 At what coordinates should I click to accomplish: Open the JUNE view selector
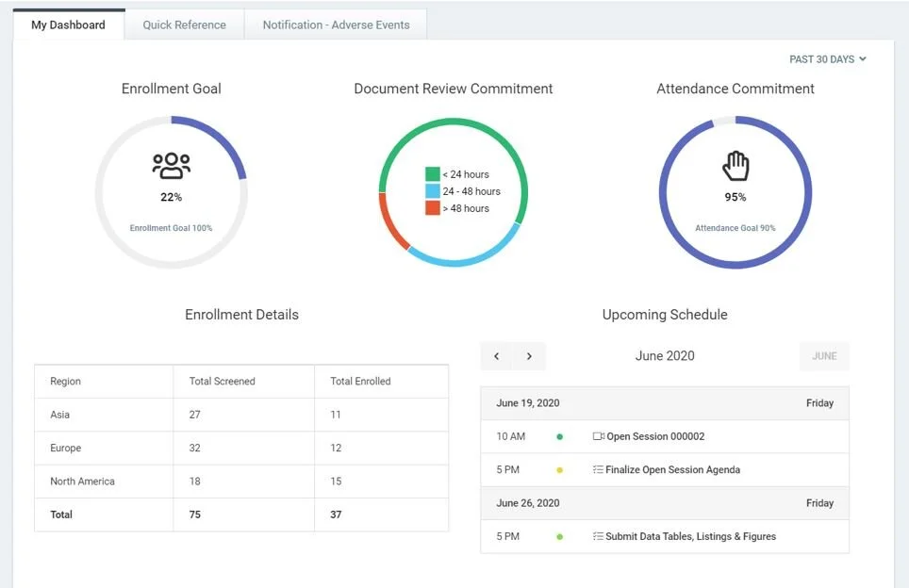click(x=824, y=356)
